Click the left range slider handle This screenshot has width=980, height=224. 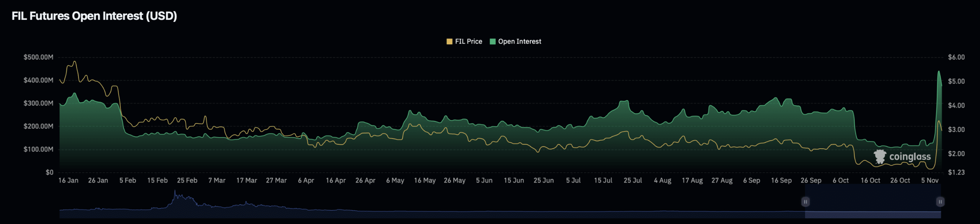(x=805, y=201)
